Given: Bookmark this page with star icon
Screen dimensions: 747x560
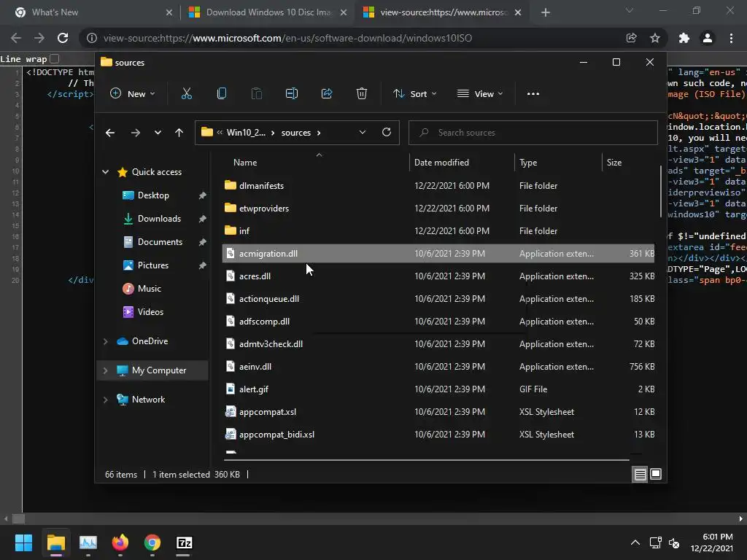Looking at the screenshot, I should [655, 38].
